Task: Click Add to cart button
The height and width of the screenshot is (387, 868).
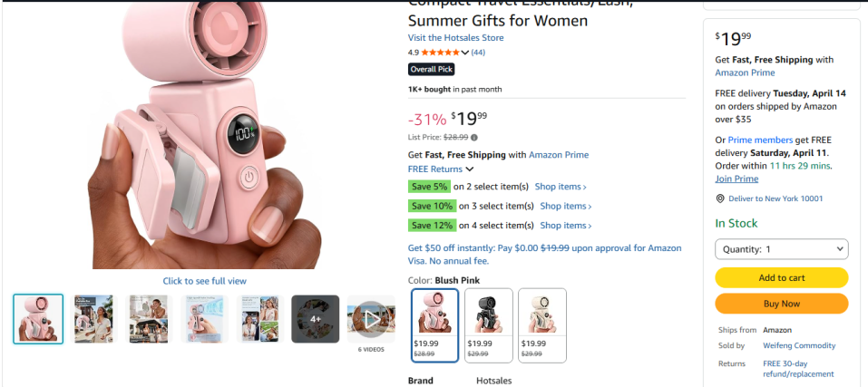Action: pos(782,278)
